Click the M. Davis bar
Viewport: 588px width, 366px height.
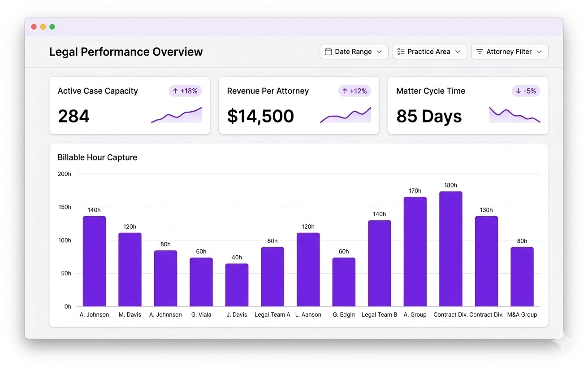(x=130, y=270)
